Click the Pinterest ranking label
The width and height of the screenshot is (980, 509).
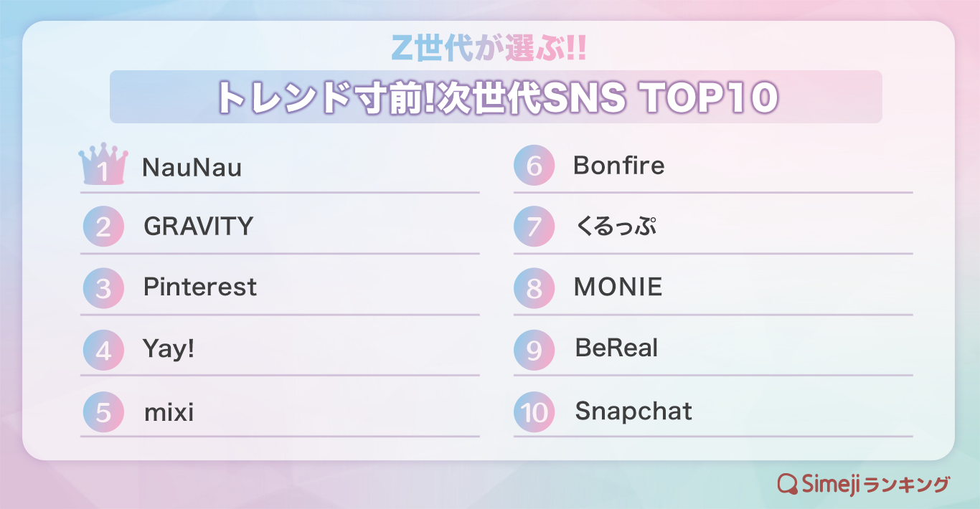tap(200, 287)
